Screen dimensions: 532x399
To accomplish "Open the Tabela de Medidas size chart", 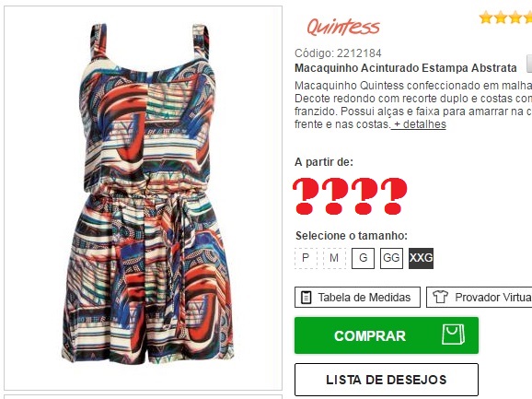I will tap(357, 297).
